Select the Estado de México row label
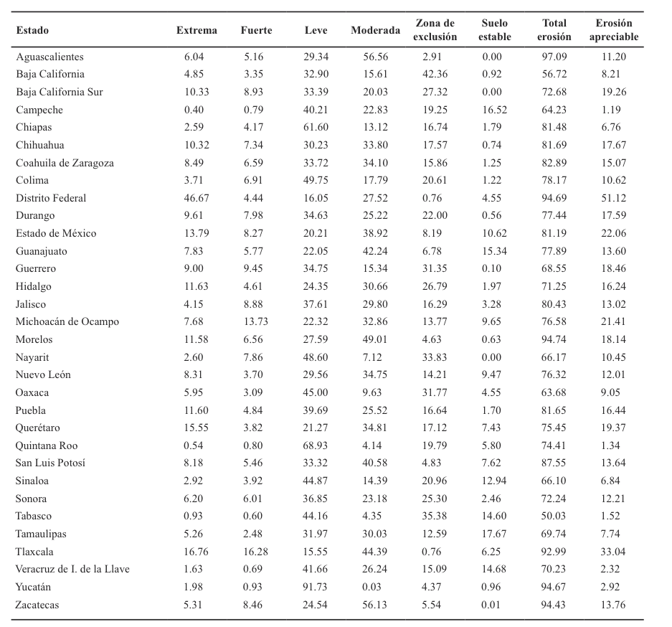The height and width of the screenshot is (627, 672). [x=55, y=234]
